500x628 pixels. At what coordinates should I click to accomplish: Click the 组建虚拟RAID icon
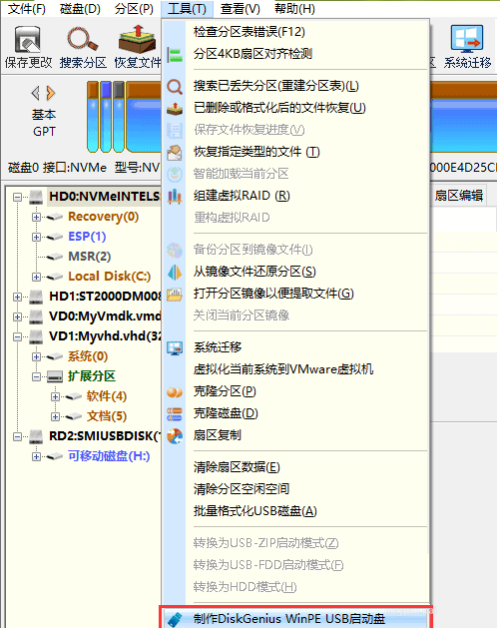pos(175,196)
